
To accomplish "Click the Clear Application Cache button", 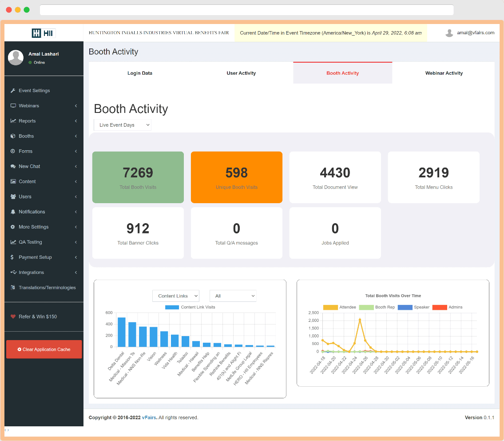I will click(x=44, y=349).
